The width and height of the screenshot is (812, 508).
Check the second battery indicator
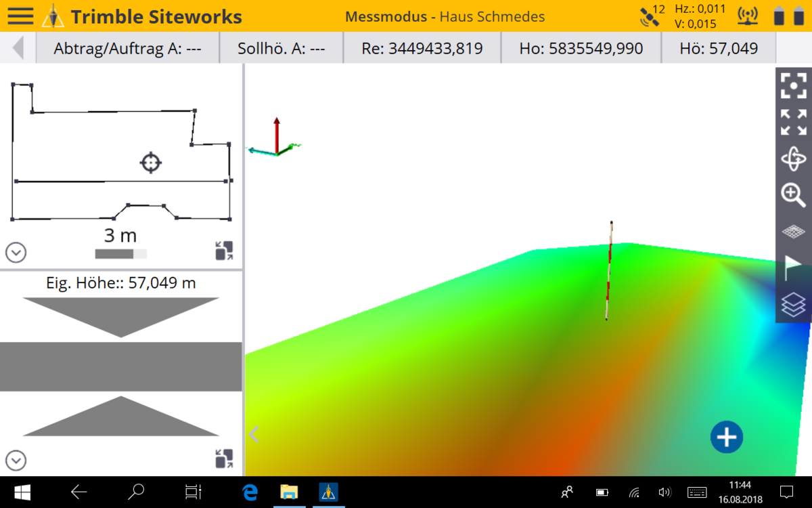coord(798,16)
